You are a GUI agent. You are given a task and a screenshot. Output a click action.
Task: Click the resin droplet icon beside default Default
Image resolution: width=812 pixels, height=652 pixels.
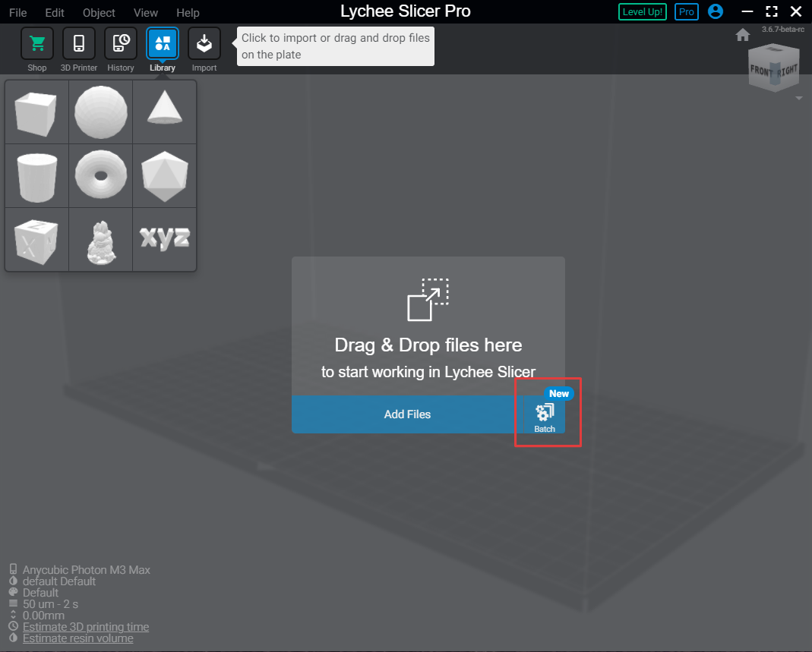(x=14, y=581)
